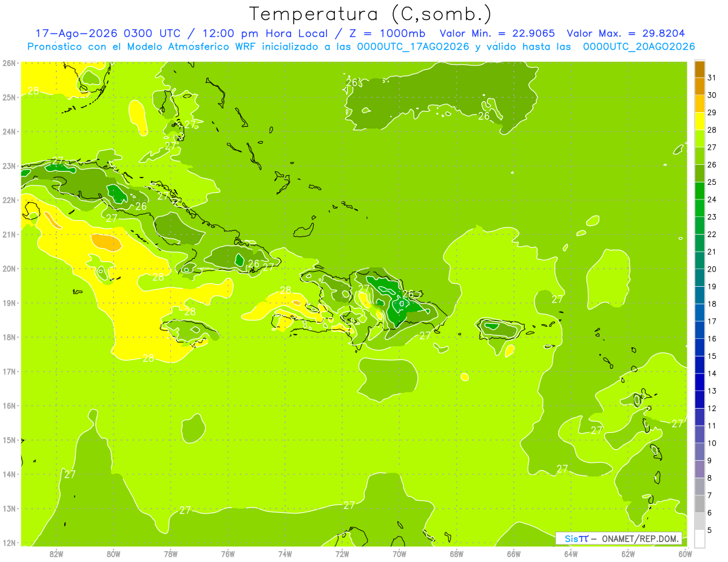This screenshot has height=562, width=728.
Task: Click the "64W" longitude axis label
Action: 571,554
